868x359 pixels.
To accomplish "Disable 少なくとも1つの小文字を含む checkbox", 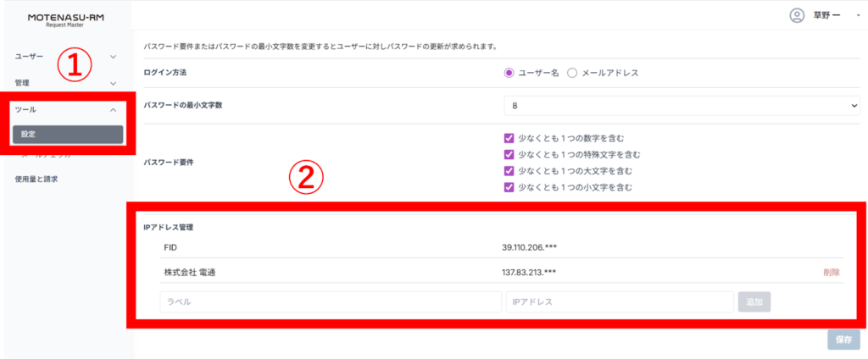I will click(x=509, y=186).
